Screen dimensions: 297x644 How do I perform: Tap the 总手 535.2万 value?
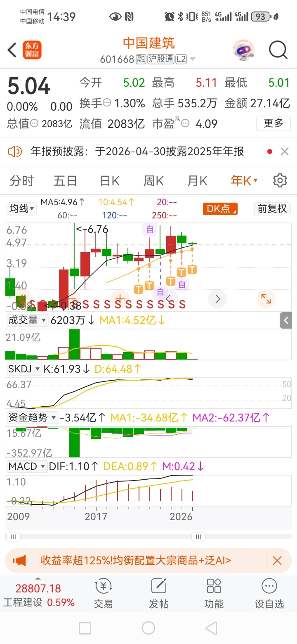(197, 103)
